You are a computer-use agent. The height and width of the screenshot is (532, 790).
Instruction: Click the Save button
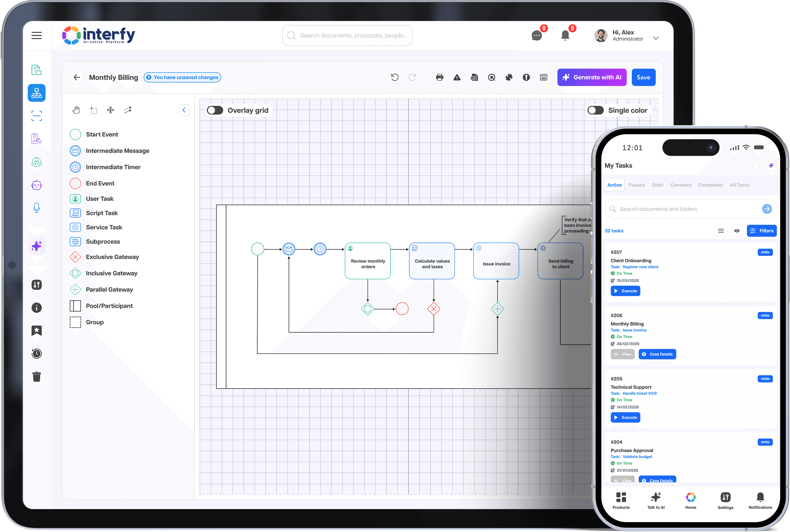[x=643, y=77]
